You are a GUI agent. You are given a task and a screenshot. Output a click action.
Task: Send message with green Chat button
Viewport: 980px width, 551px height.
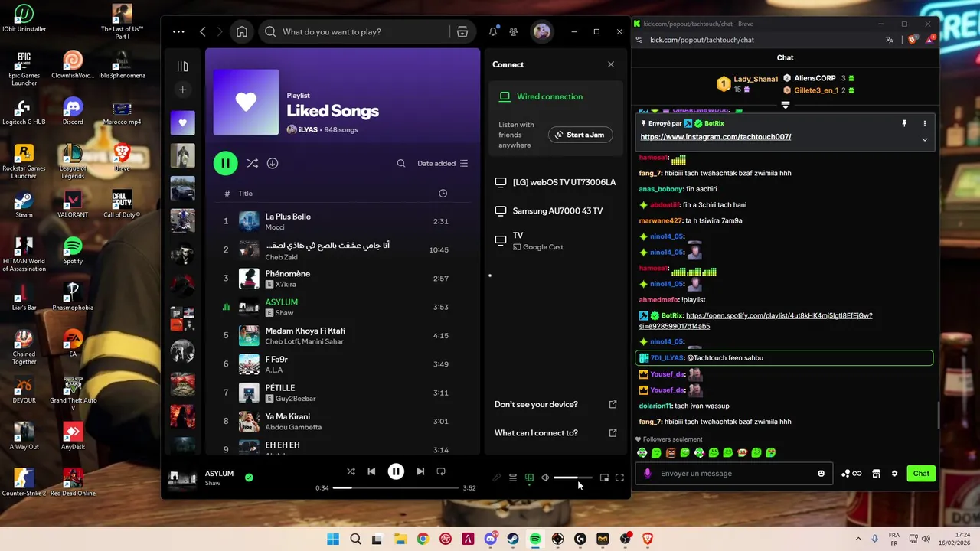pos(921,473)
